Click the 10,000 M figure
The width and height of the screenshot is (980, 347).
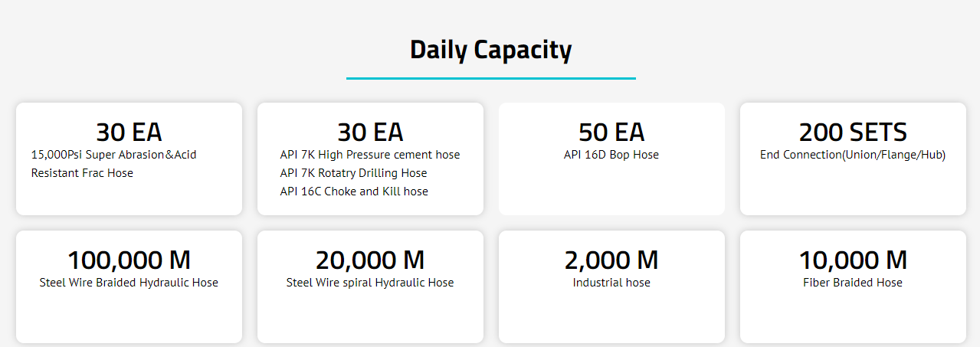click(x=853, y=260)
